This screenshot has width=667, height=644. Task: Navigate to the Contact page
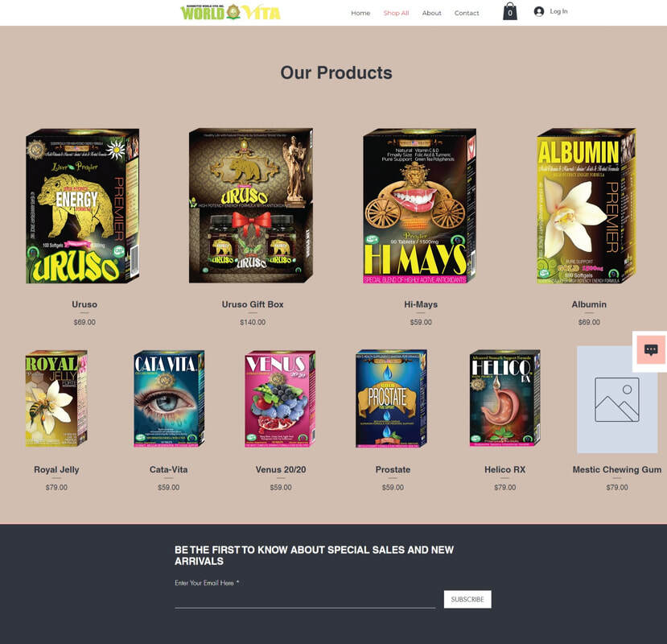(467, 13)
